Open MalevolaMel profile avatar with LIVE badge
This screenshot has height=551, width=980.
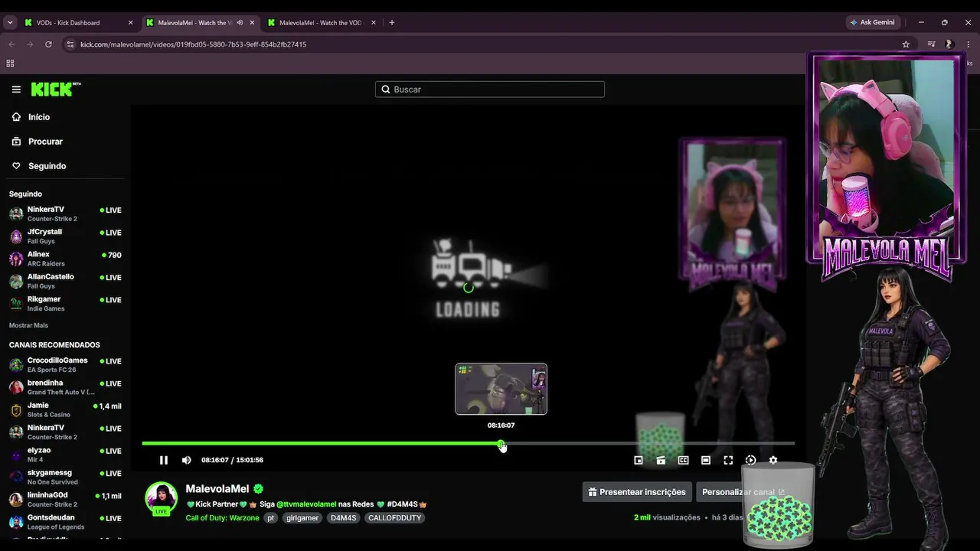162,498
